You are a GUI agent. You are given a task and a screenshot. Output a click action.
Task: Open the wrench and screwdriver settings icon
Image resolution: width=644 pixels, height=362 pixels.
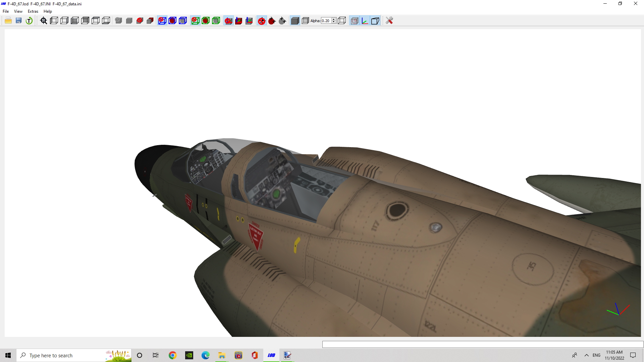[x=389, y=21]
